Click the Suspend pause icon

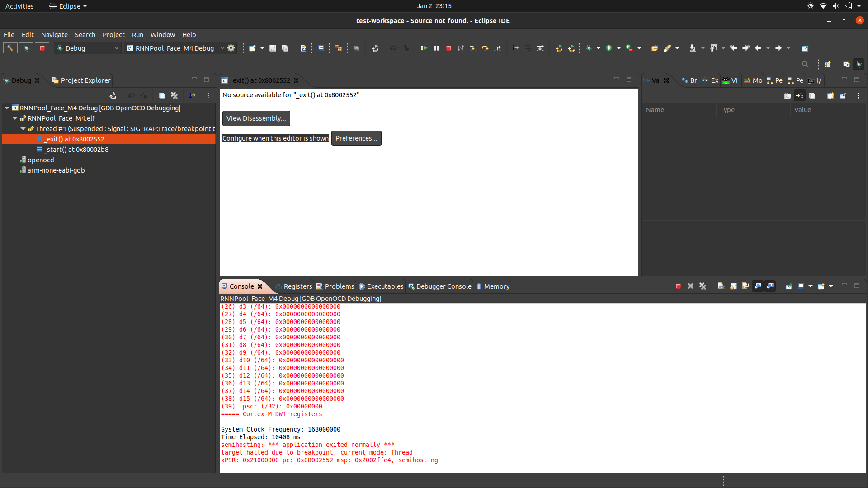coord(436,48)
